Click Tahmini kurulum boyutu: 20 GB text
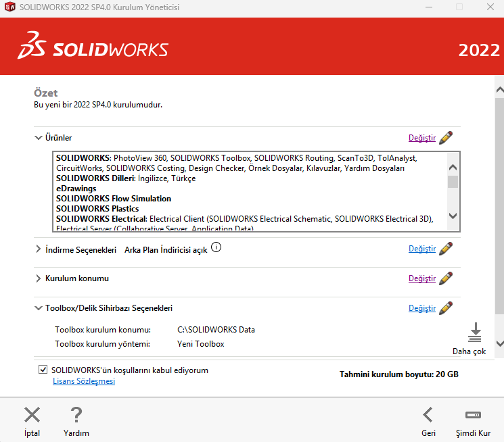 pos(399,374)
